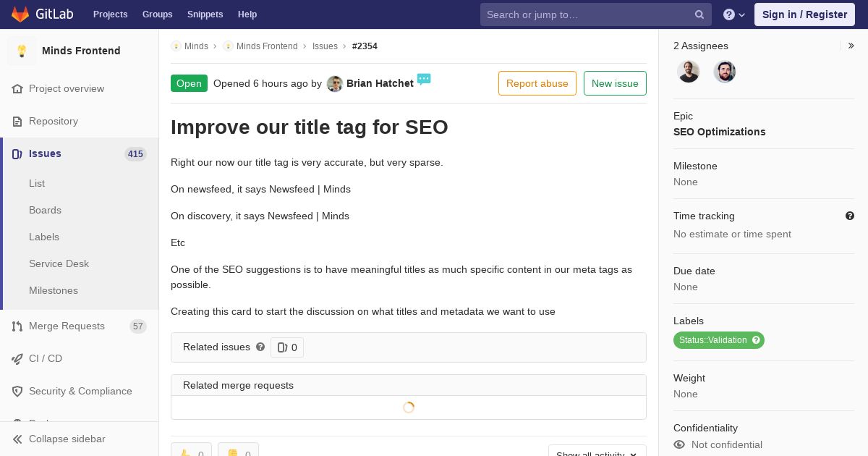Collapse the right sidebar with chevrons
This screenshot has width=868, height=456.
(x=851, y=46)
